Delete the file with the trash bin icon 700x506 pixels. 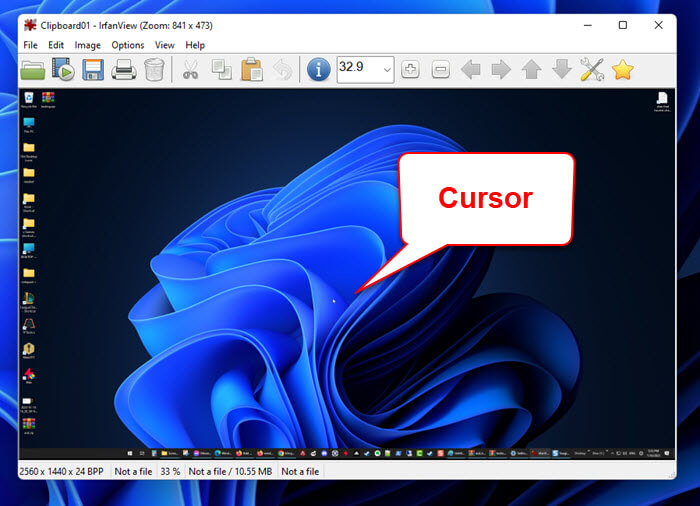coord(154,70)
